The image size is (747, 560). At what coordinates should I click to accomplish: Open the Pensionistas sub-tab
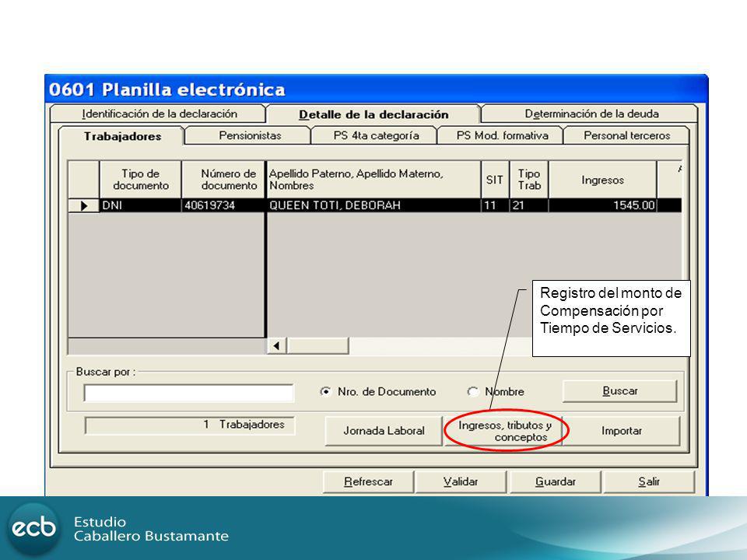pyautogui.click(x=250, y=135)
